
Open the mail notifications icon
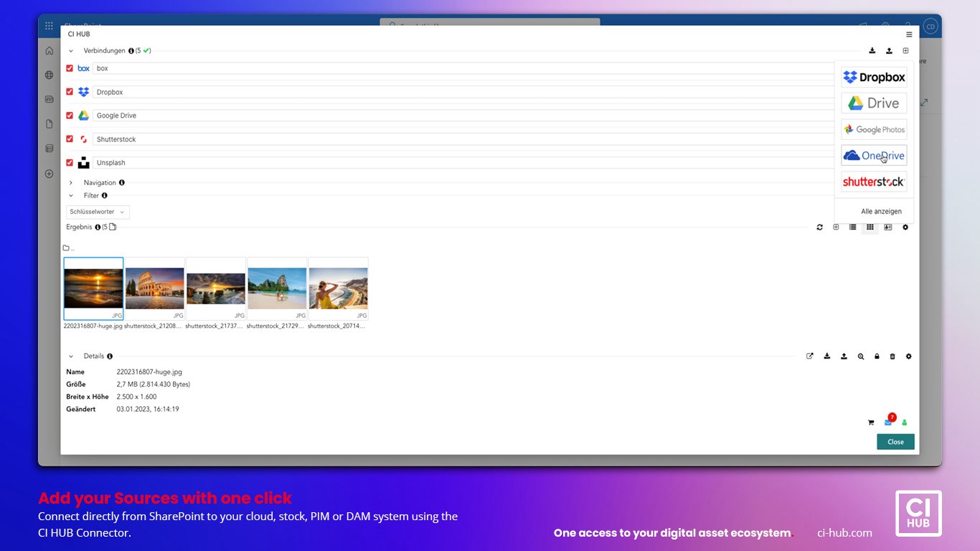point(888,423)
